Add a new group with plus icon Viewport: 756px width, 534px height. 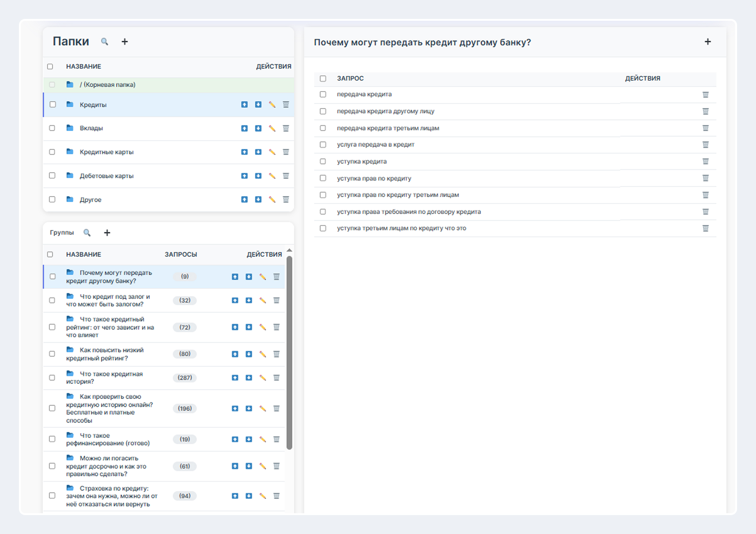(x=107, y=233)
